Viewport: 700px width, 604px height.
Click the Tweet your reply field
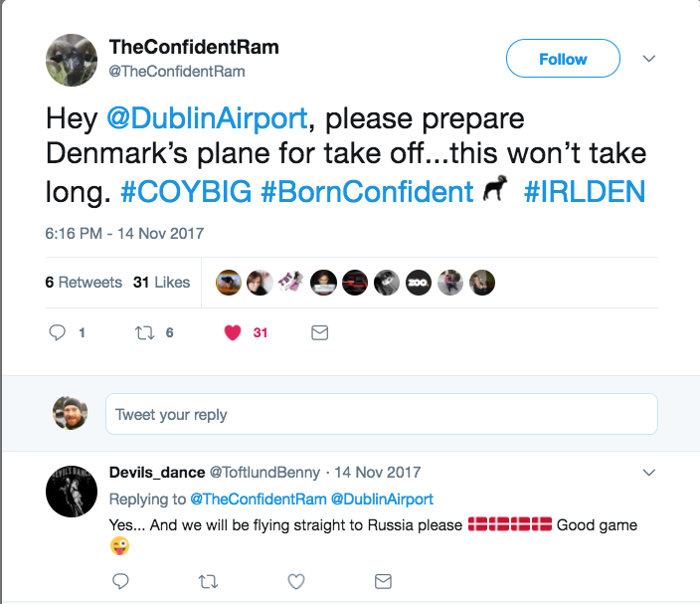coord(381,414)
